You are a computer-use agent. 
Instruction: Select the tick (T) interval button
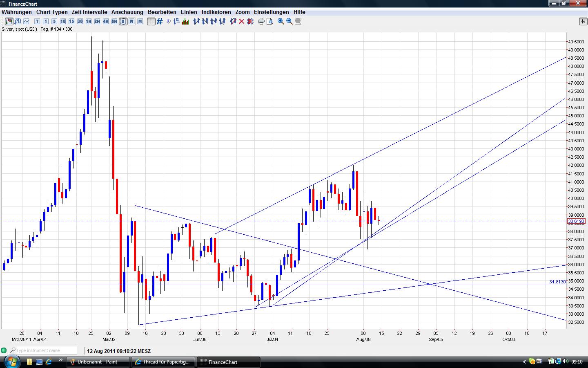(x=37, y=21)
